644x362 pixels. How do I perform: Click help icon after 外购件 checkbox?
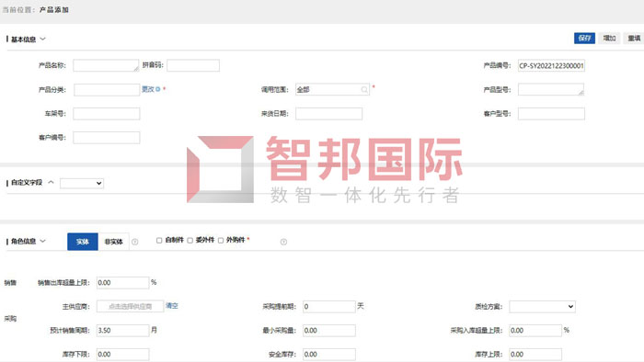[283, 242]
